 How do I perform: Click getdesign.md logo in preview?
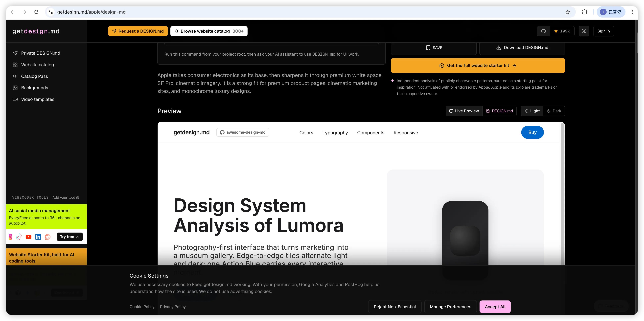tap(191, 132)
